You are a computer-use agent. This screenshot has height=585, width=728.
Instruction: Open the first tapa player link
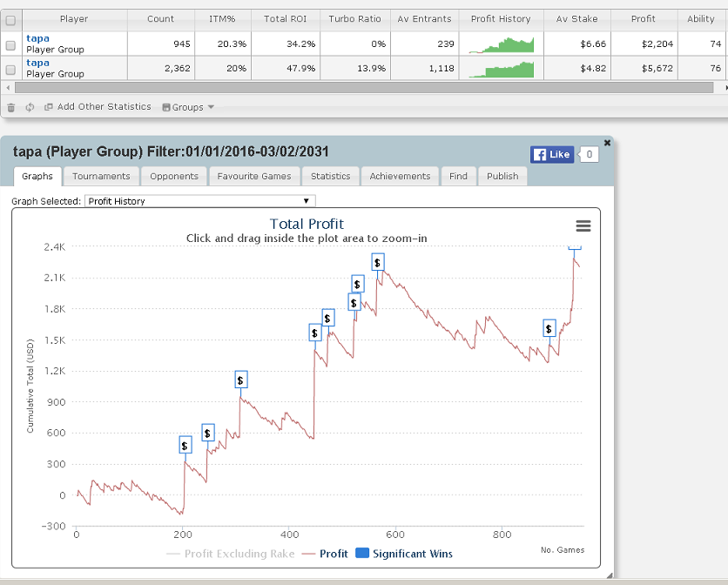37,38
